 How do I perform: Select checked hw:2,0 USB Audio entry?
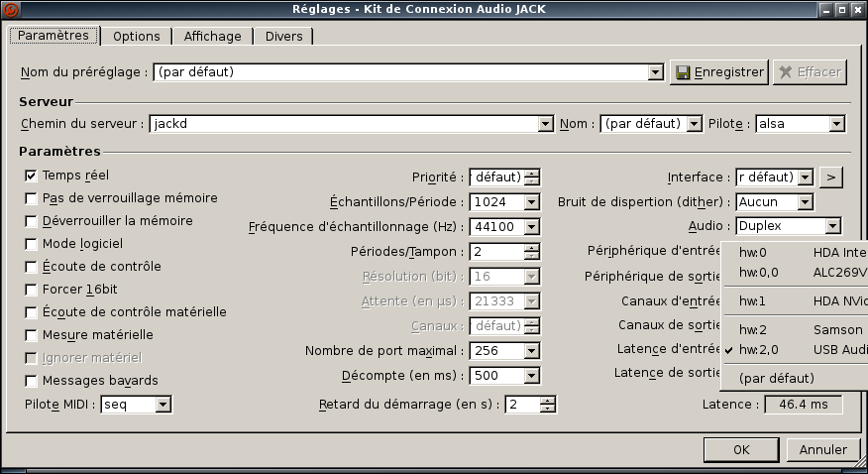click(x=796, y=350)
